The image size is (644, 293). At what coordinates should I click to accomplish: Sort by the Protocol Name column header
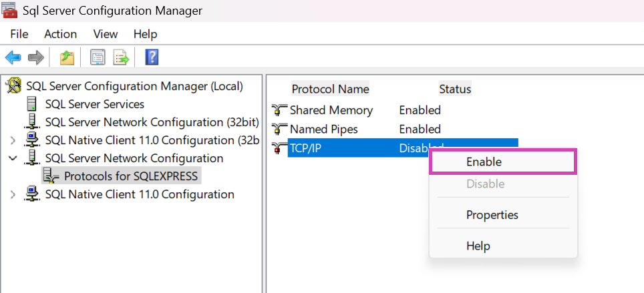(330, 89)
